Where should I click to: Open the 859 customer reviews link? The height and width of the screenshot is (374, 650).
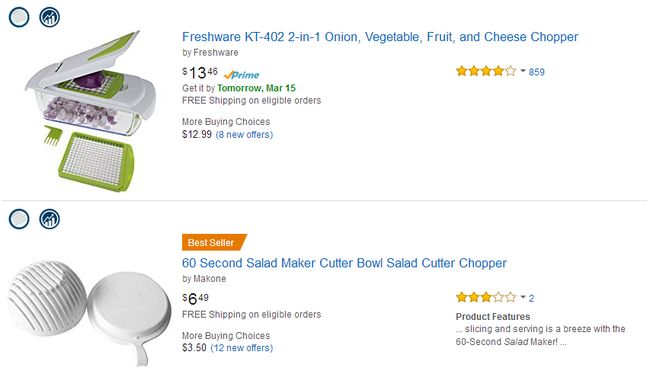(536, 72)
